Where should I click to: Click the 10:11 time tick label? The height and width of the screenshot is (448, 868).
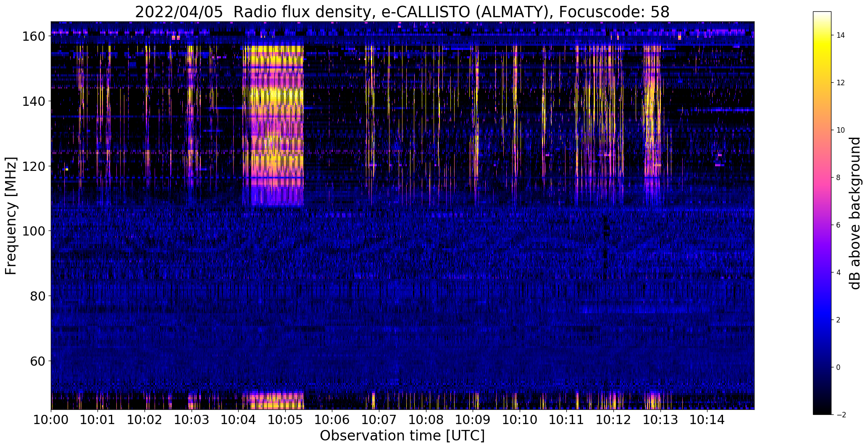[x=567, y=419]
